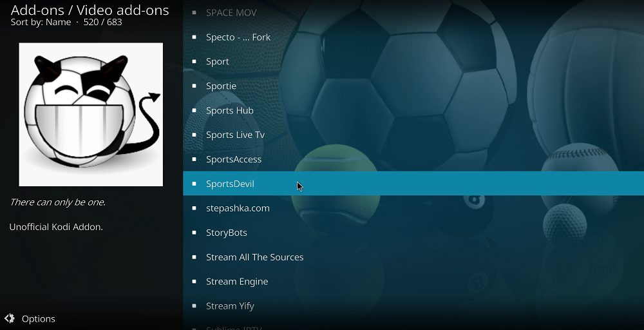Select the SportsDevil add-on

(x=413, y=183)
